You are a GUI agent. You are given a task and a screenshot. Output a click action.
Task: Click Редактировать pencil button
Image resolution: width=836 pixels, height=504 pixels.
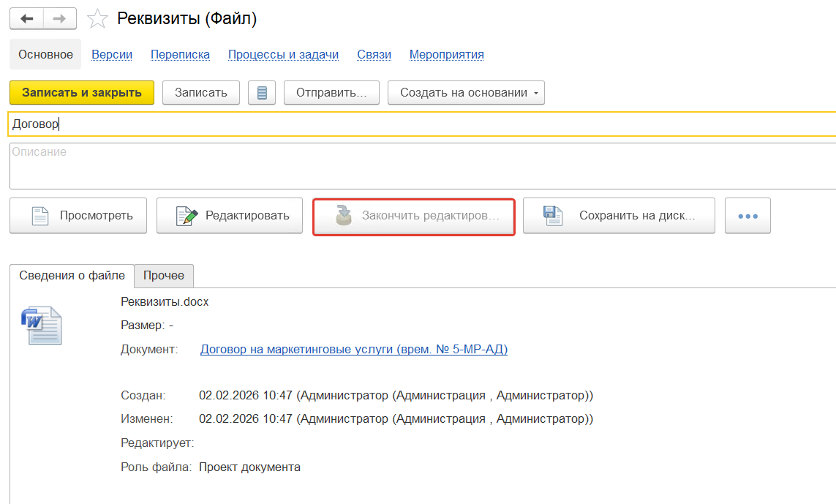230,215
